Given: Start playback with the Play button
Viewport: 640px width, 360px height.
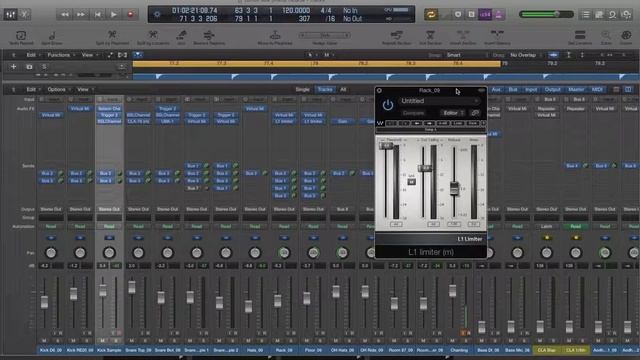Looking at the screenshot, I should (114, 15).
